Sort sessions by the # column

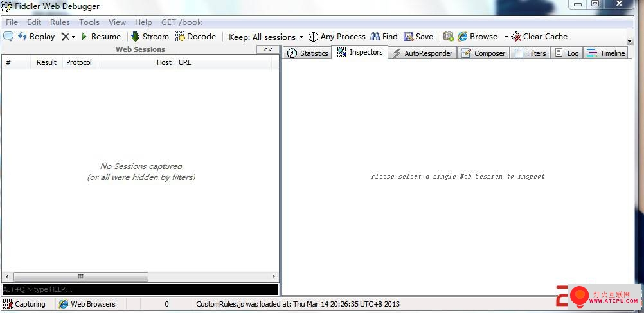point(15,62)
